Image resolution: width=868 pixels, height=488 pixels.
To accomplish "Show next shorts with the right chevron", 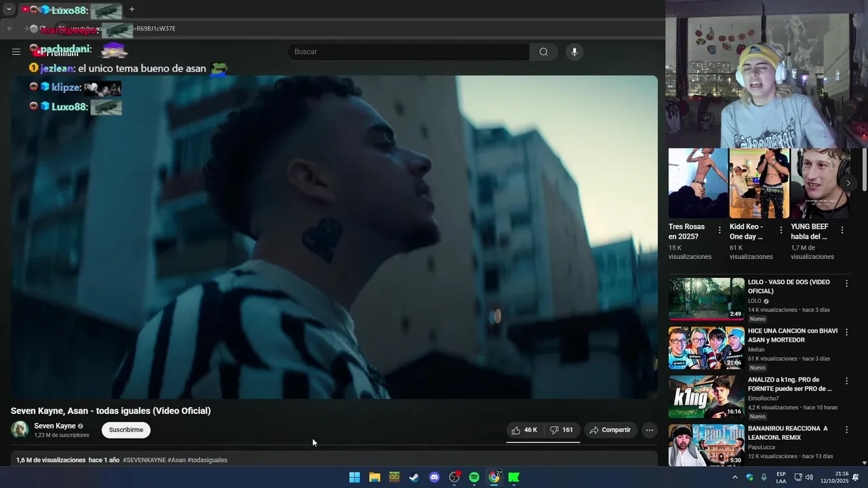I will click(848, 183).
